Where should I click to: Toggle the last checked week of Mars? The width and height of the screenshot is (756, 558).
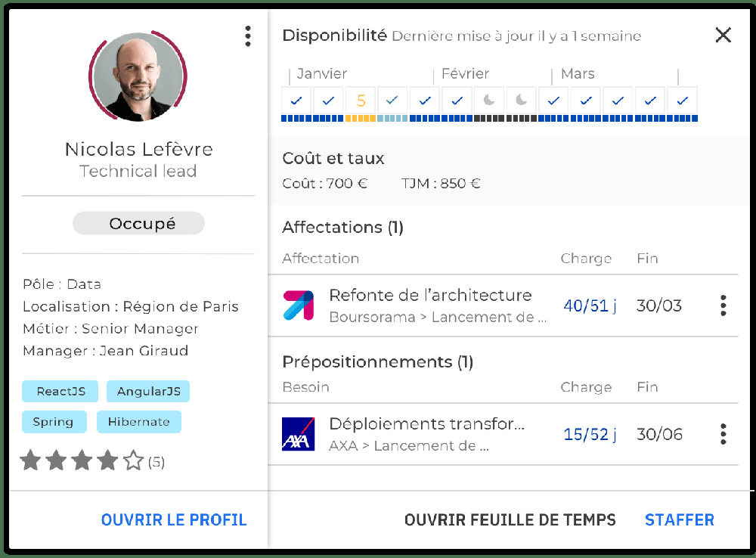pos(682,101)
